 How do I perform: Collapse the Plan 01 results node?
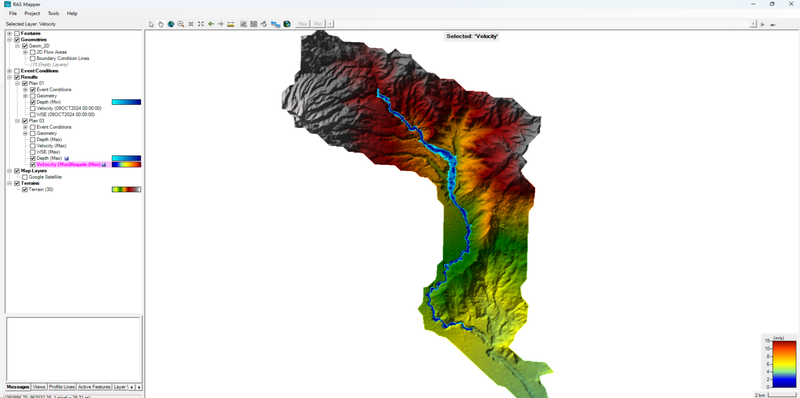point(17,83)
